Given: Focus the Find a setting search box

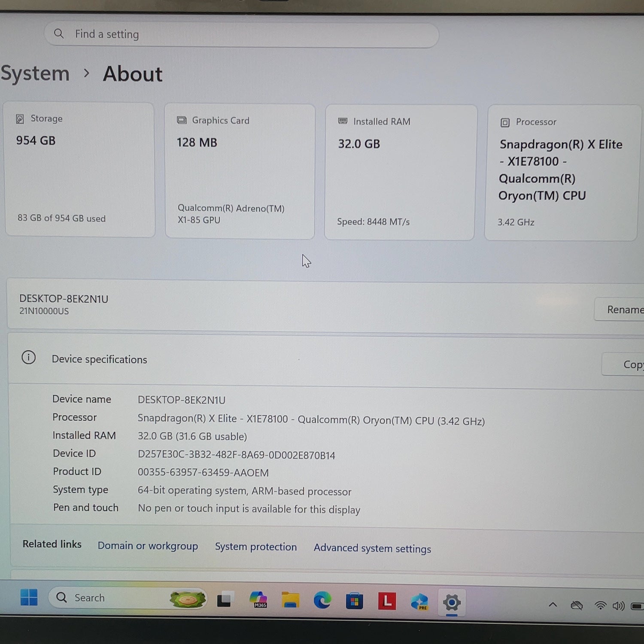Looking at the screenshot, I should coord(241,34).
